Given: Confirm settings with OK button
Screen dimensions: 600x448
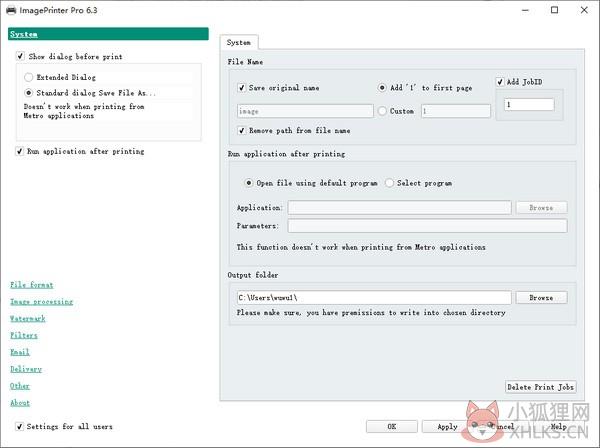Looking at the screenshot, I should (x=391, y=427).
